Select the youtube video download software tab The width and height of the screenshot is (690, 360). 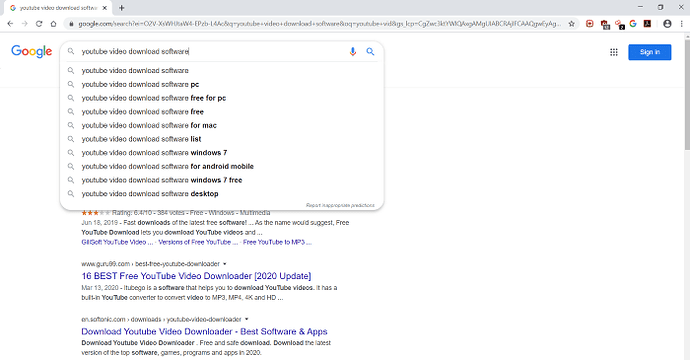coord(57,8)
